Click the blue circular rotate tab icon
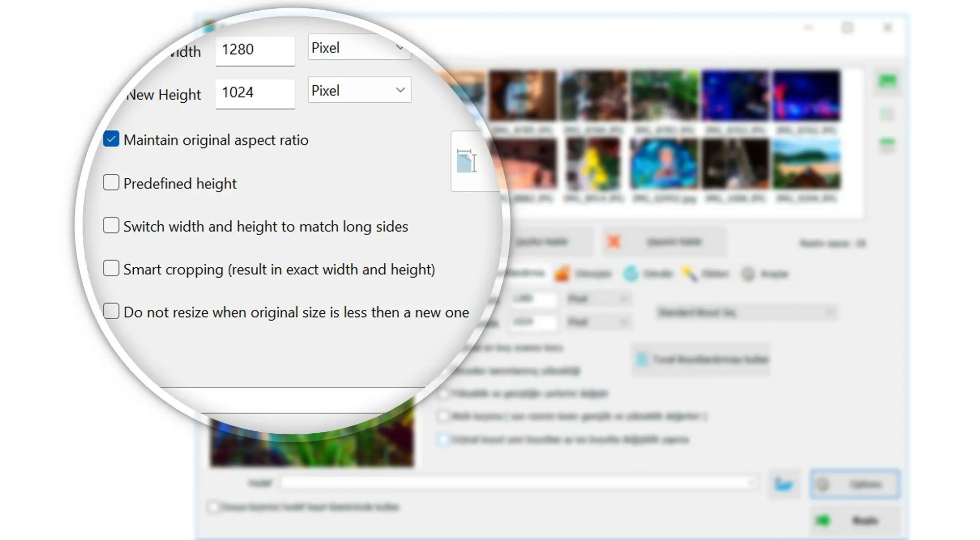 tap(631, 274)
